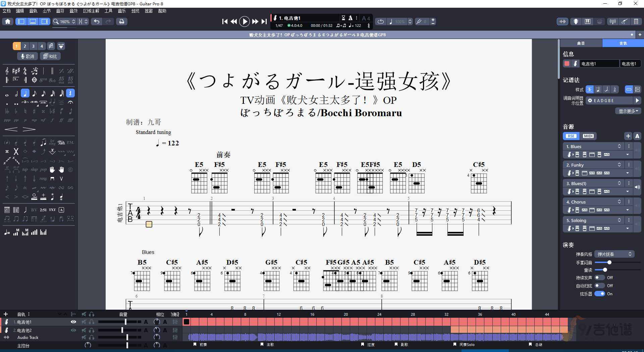Select the quarter note duration
This screenshot has width=644, height=352.
(x=25, y=93)
